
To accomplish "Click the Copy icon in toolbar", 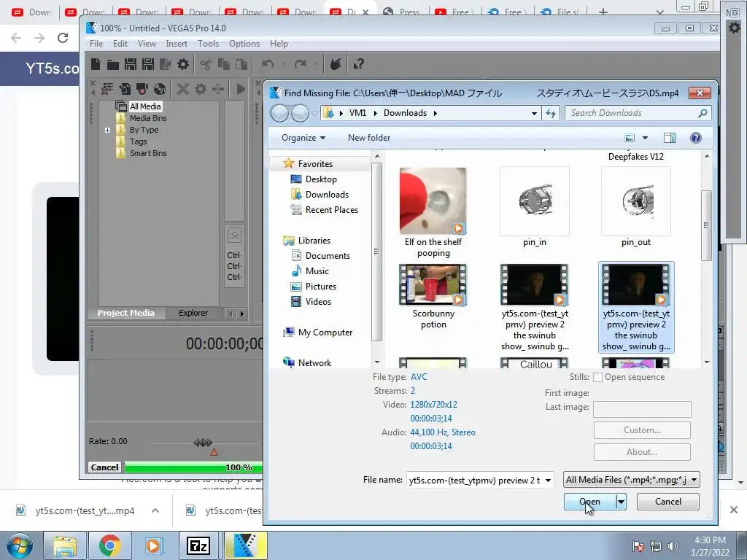I will [223, 64].
